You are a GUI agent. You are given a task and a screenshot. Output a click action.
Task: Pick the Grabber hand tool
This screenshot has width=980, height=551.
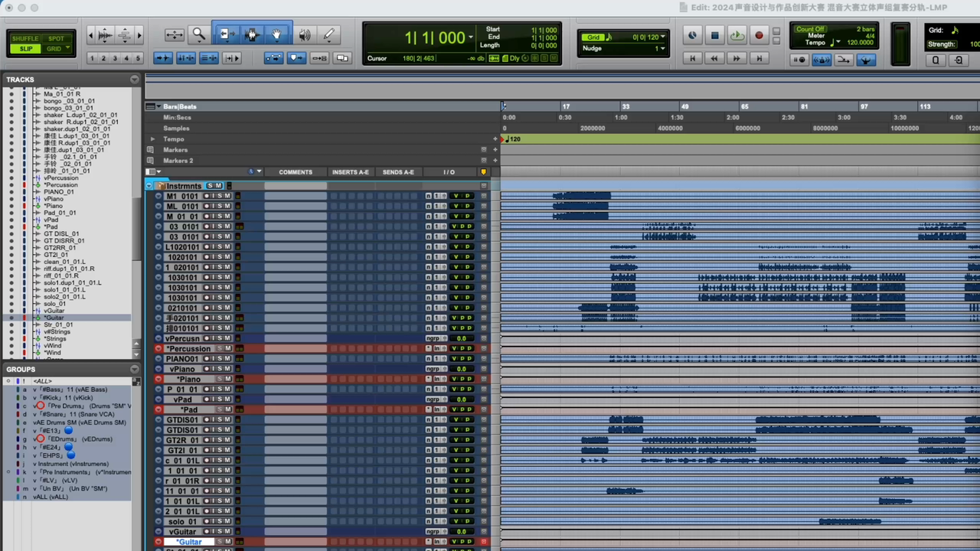(x=276, y=34)
